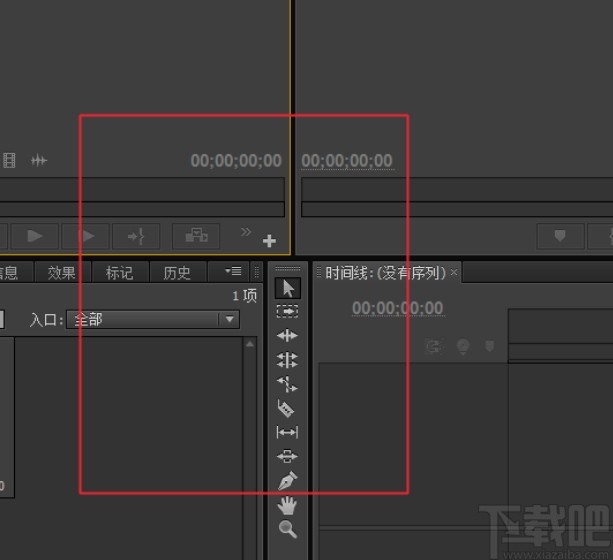Screen dimensions: 613x560
Task: Select the Rolling Edit tool
Action: [287, 360]
